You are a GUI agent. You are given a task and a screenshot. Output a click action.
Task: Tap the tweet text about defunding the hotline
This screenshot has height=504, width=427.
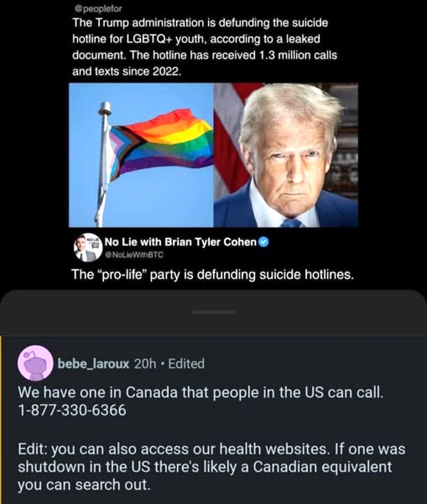204,47
